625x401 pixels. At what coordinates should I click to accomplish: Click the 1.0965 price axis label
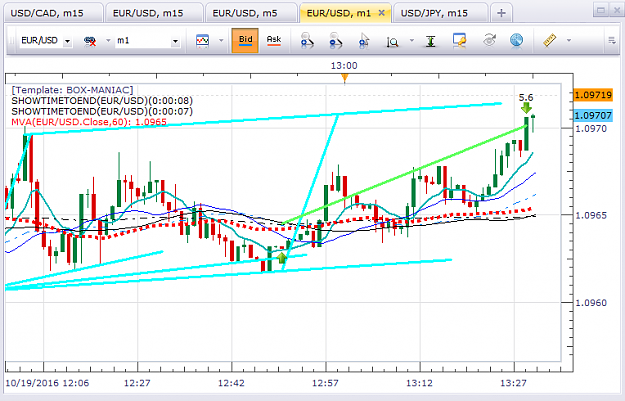(x=591, y=216)
